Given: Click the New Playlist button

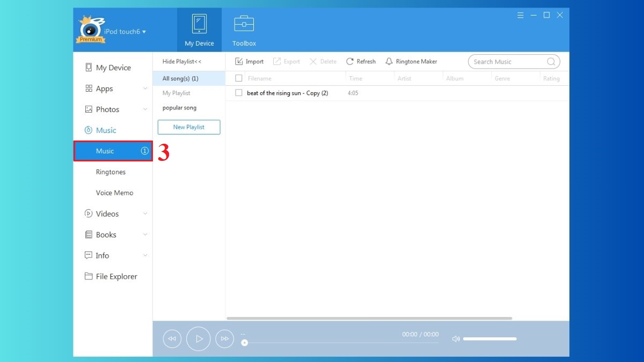Looking at the screenshot, I should 189,127.
